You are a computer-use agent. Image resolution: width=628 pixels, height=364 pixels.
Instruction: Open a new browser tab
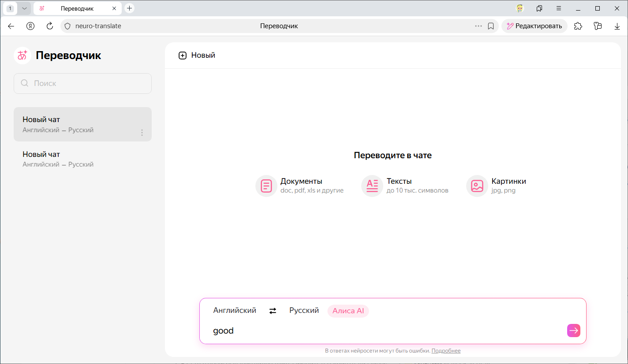click(x=129, y=8)
